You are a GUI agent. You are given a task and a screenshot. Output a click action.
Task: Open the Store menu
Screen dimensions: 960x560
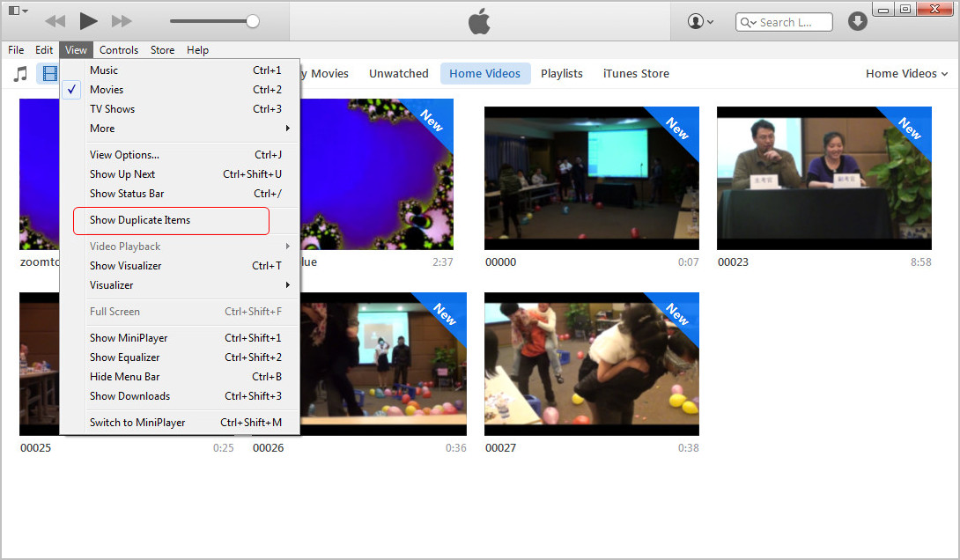click(x=162, y=50)
